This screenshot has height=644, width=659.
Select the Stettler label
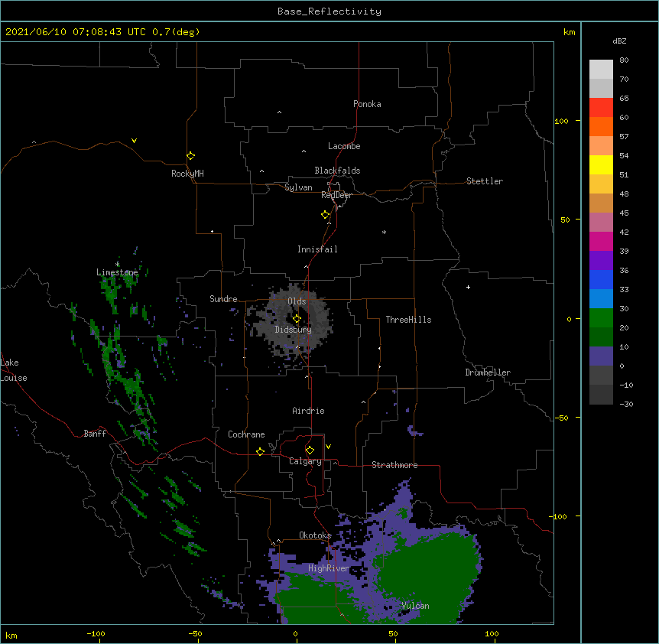point(485,181)
